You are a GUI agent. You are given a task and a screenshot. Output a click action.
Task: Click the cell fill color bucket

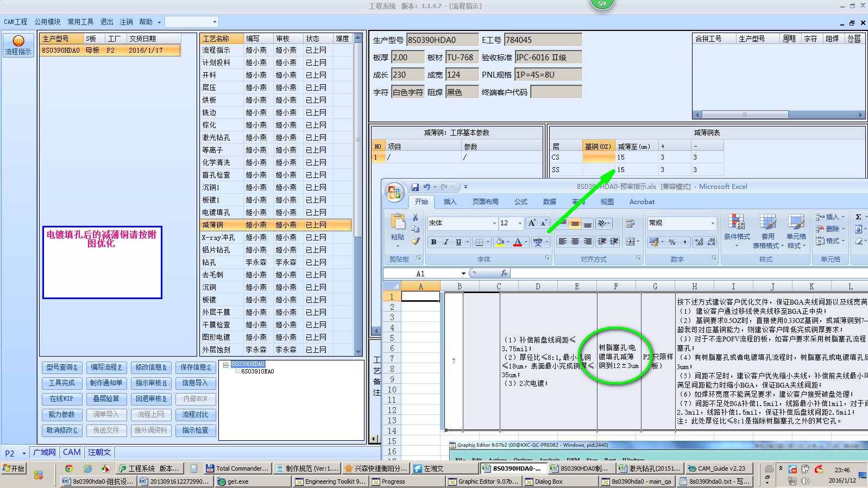pyautogui.click(x=500, y=242)
